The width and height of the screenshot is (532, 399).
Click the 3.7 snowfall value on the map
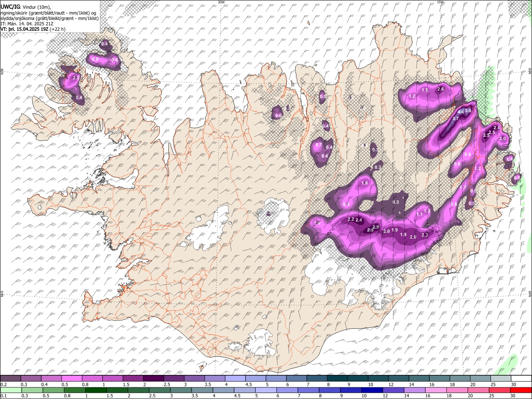click(456, 118)
